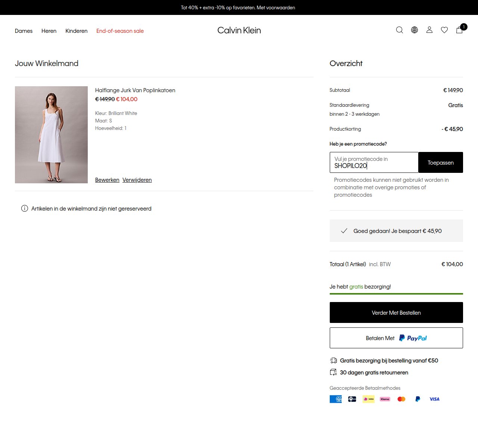Click Bewerken to edit the item
478x448 pixels.
point(107,180)
